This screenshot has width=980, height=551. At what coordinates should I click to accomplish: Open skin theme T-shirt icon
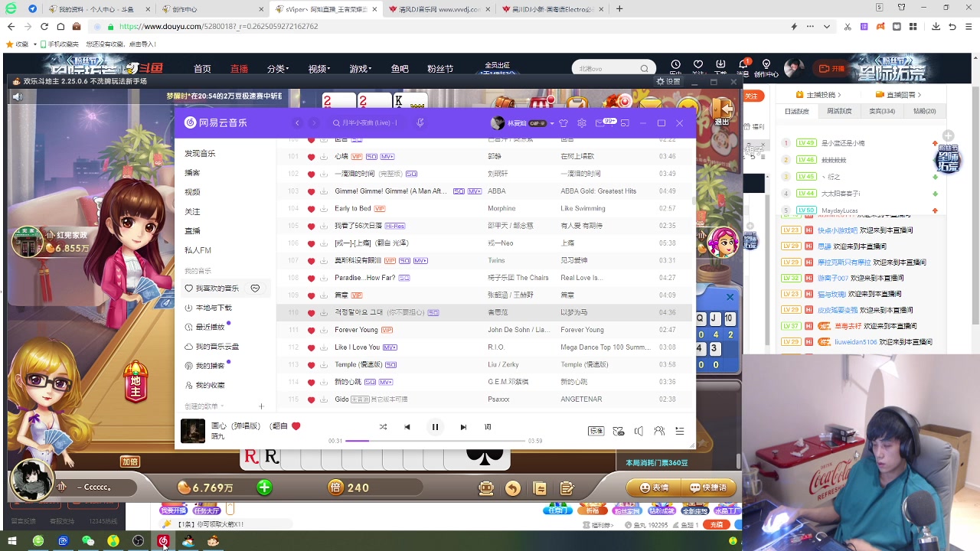(564, 123)
